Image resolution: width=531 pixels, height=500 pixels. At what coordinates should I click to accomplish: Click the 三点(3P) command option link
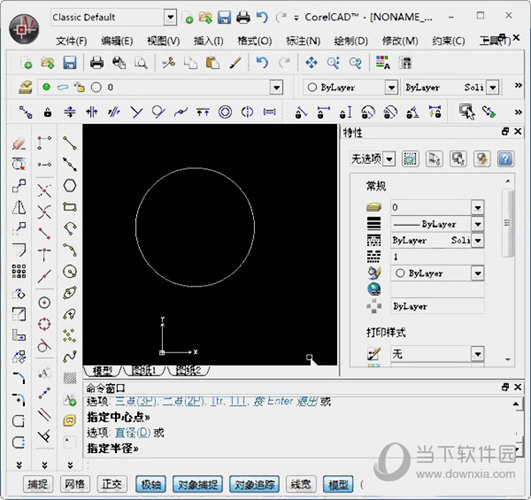[x=135, y=401]
